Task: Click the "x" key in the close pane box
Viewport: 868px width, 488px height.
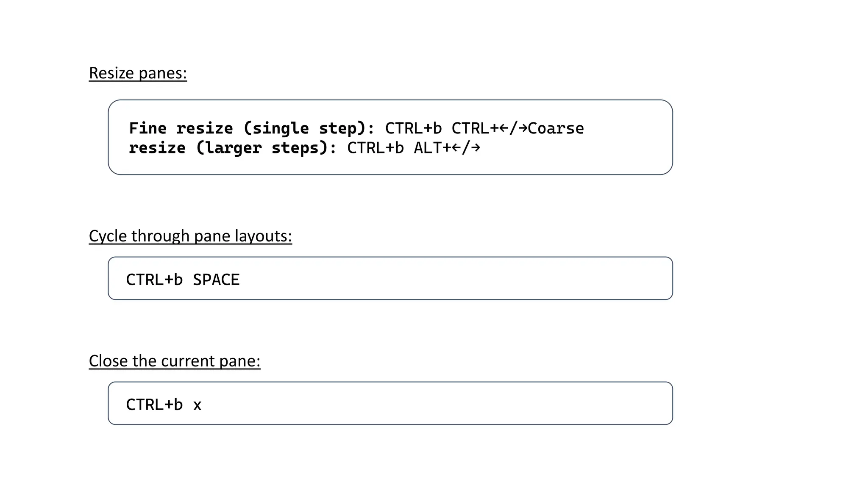Action: pos(197,405)
